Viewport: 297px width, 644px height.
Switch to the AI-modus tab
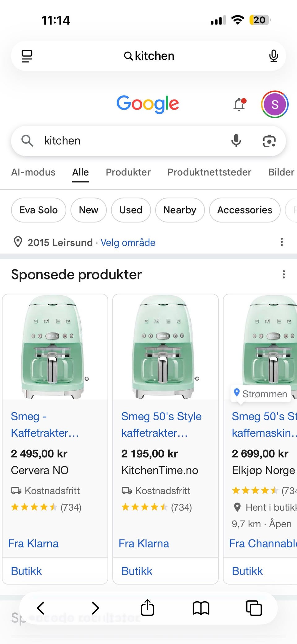coord(33,172)
